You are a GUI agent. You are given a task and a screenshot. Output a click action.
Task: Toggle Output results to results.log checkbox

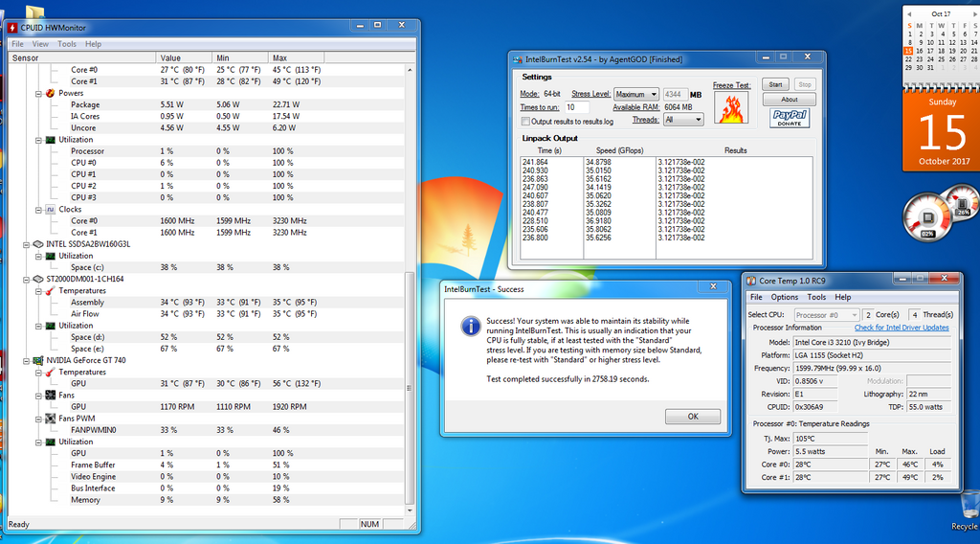pyautogui.click(x=525, y=122)
